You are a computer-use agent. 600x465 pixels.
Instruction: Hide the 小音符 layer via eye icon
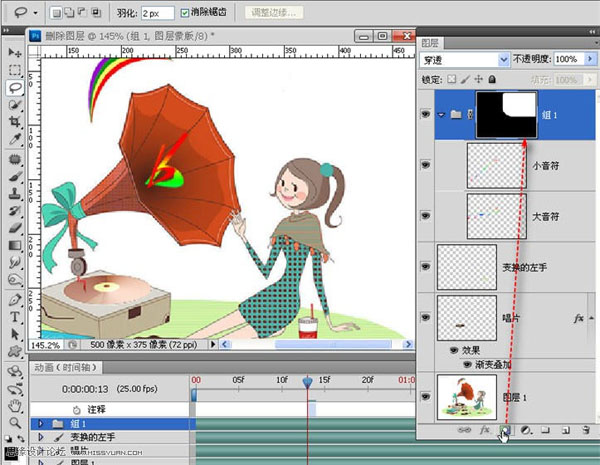coord(427,165)
